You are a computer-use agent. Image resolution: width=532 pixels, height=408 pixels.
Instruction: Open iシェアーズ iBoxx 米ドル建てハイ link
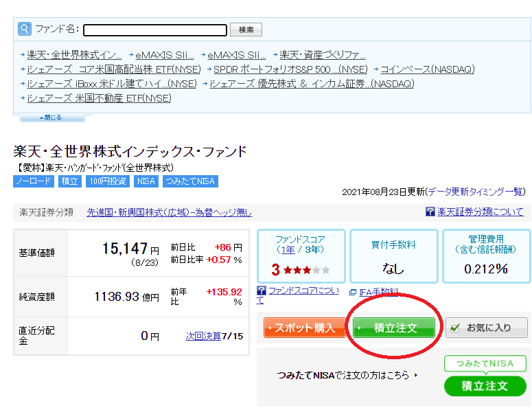click(x=112, y=84)
